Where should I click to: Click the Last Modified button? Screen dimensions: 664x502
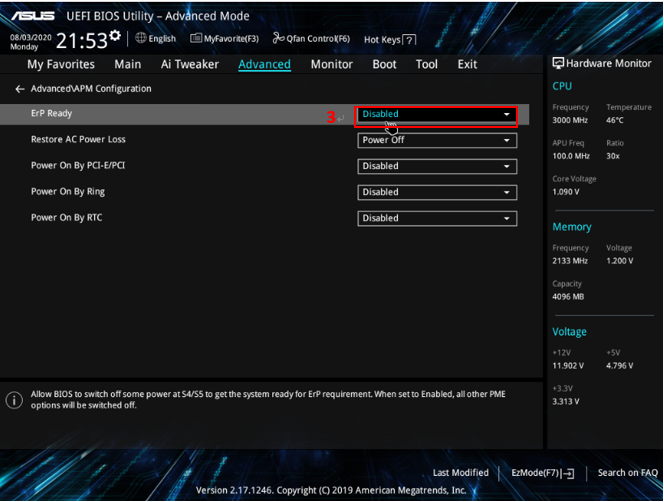click(460, 473)
